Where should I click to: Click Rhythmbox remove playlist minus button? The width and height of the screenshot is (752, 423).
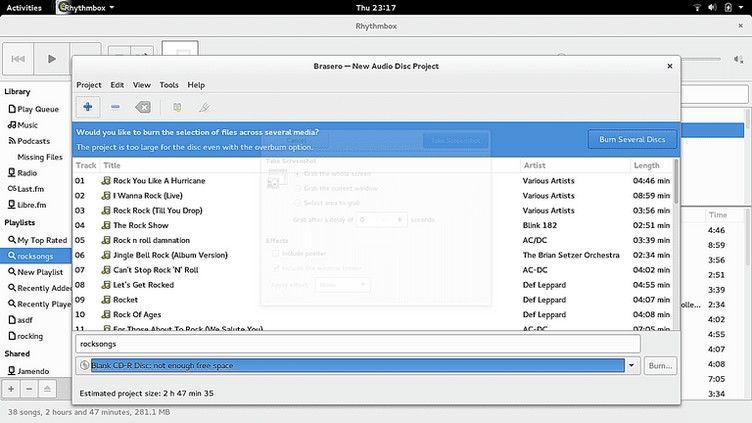(29, 389)
